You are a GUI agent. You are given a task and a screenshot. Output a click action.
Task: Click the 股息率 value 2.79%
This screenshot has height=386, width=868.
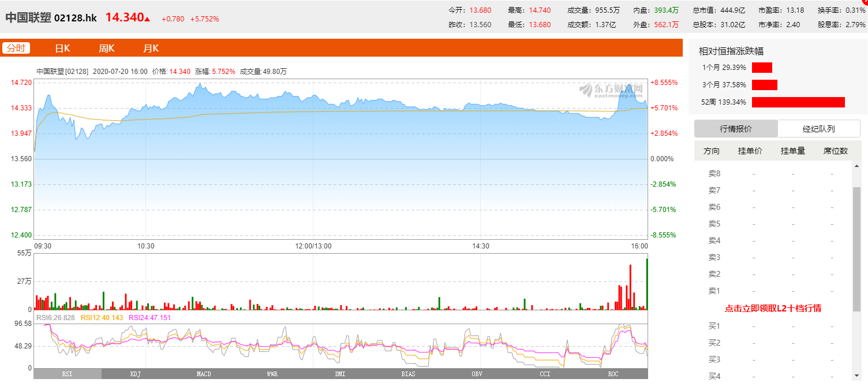point(855,25)
